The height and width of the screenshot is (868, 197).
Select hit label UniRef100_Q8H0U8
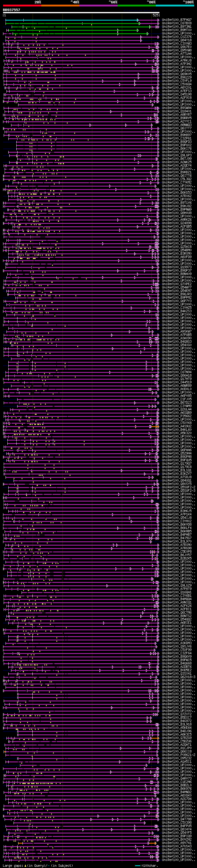(177, 213)
